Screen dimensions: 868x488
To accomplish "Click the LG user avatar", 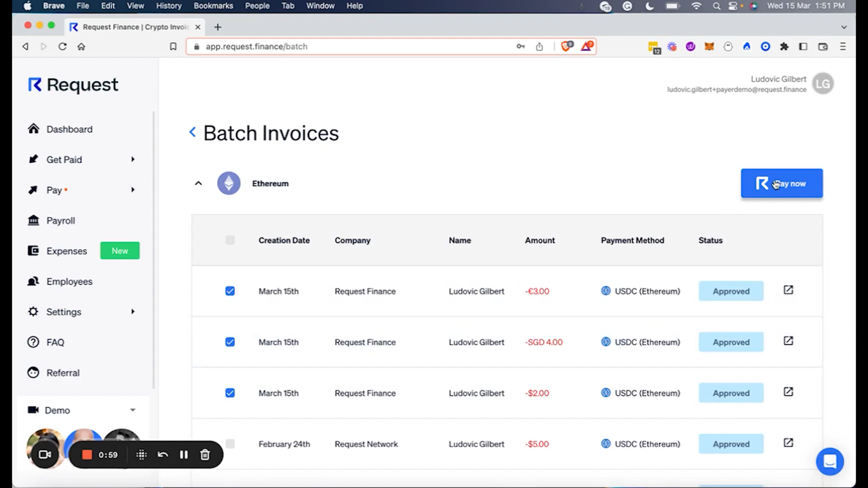I will (x=823, y=84).
